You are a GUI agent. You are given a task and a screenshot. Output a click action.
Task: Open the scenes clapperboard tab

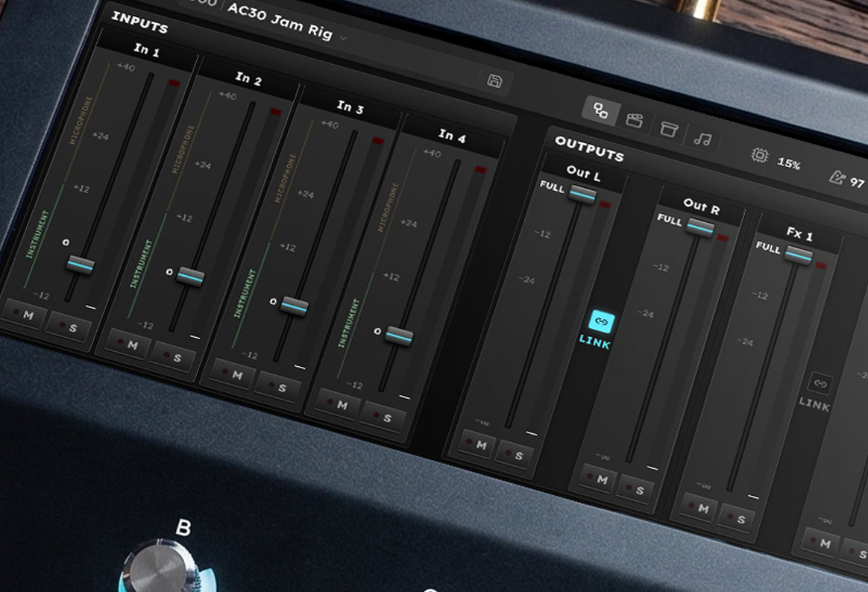(635, 119)
